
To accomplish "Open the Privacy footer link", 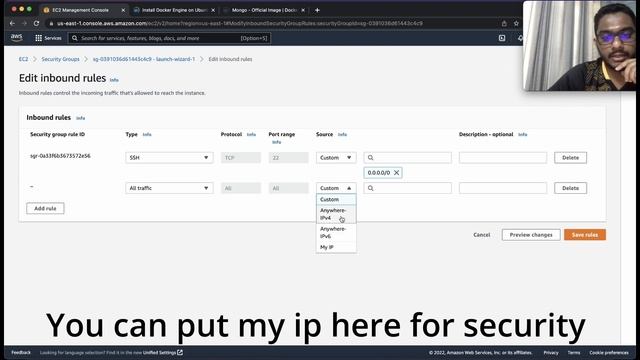I will (551, 353).
